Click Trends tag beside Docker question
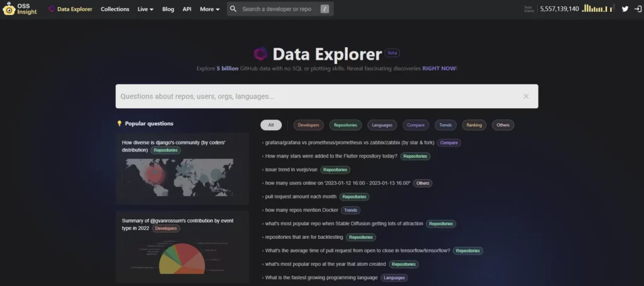Viewport: 644px width, 286px height. 351,210
